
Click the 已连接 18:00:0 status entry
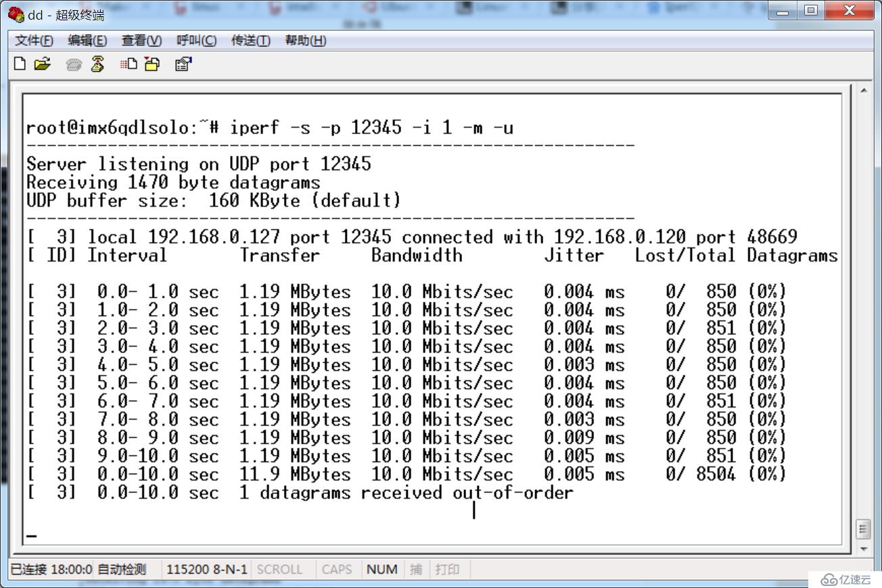[x=51, y=569]
